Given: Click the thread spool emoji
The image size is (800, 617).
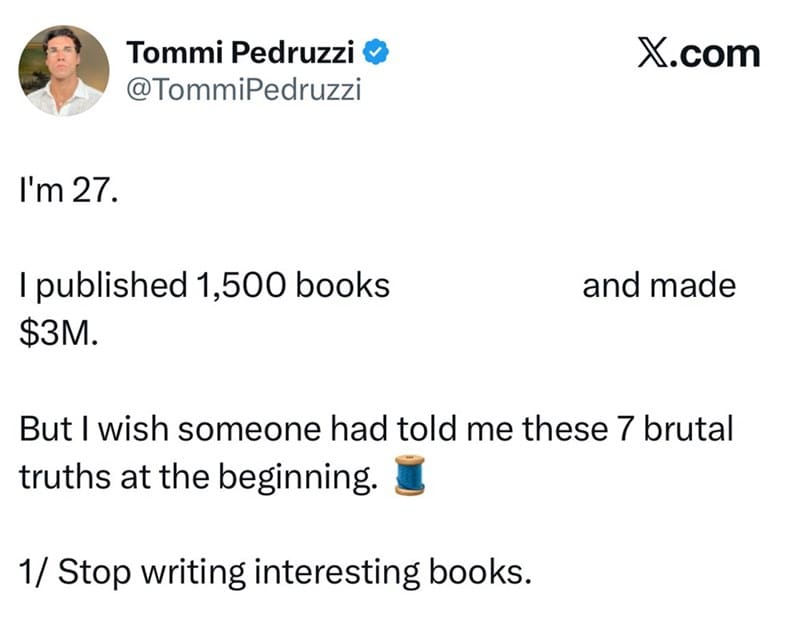Looking at the screenshot, I should tap(410, 475).
